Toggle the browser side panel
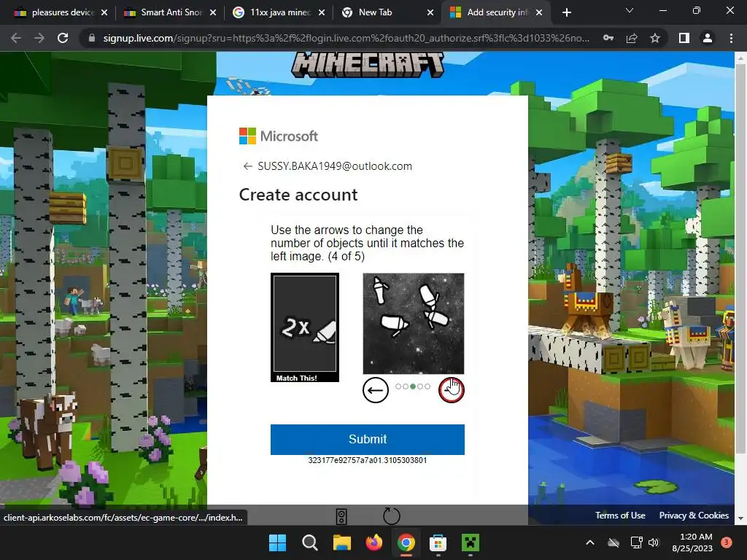Viewport: 747px width, 560px height. (x=684, y=38)
